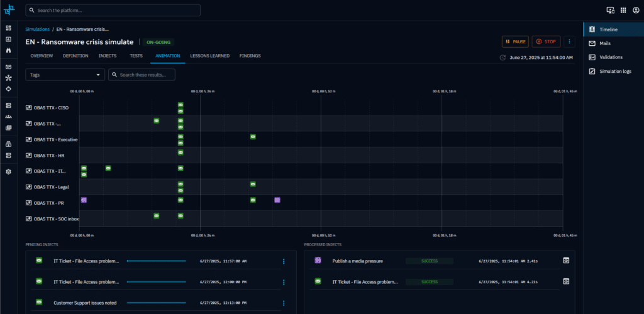Click the Simulations breadcrumb link
Image resolution: width=644 pixels, height=314 pixels.
(37, 29)
